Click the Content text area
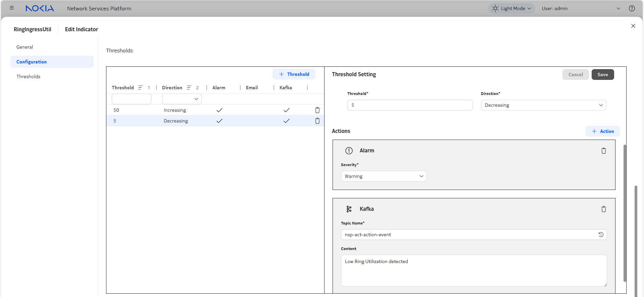644x297 pixels. [474, 270]
